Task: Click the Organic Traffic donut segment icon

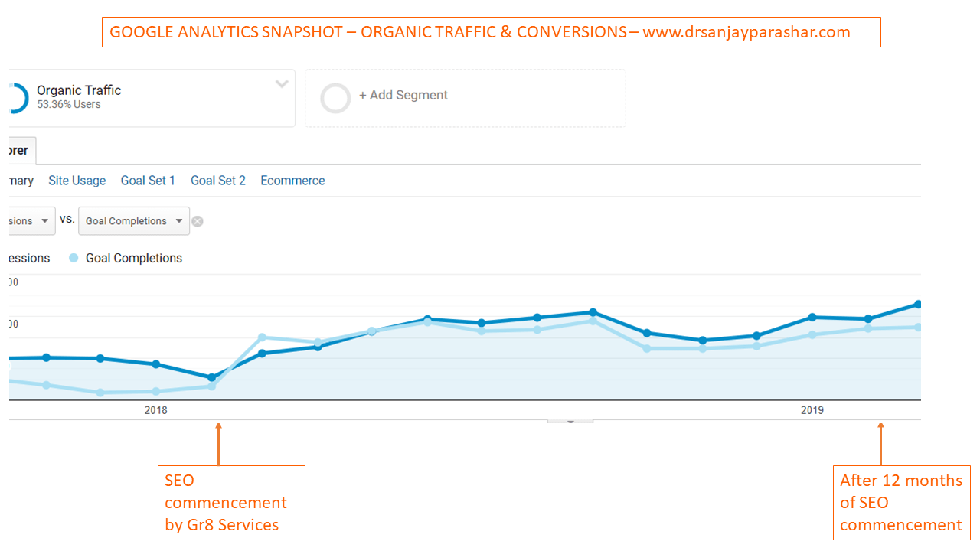Action: (x=17, y=98)
